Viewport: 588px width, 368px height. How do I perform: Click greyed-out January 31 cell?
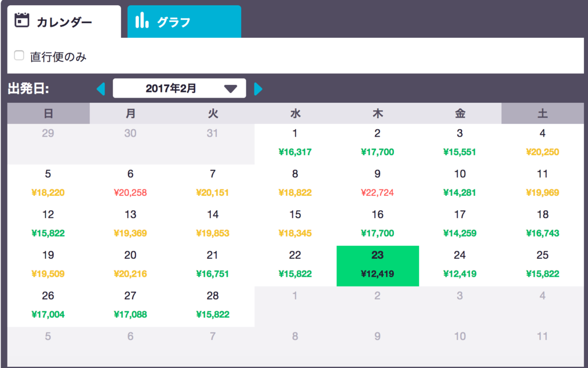click(x=213, y=144)
